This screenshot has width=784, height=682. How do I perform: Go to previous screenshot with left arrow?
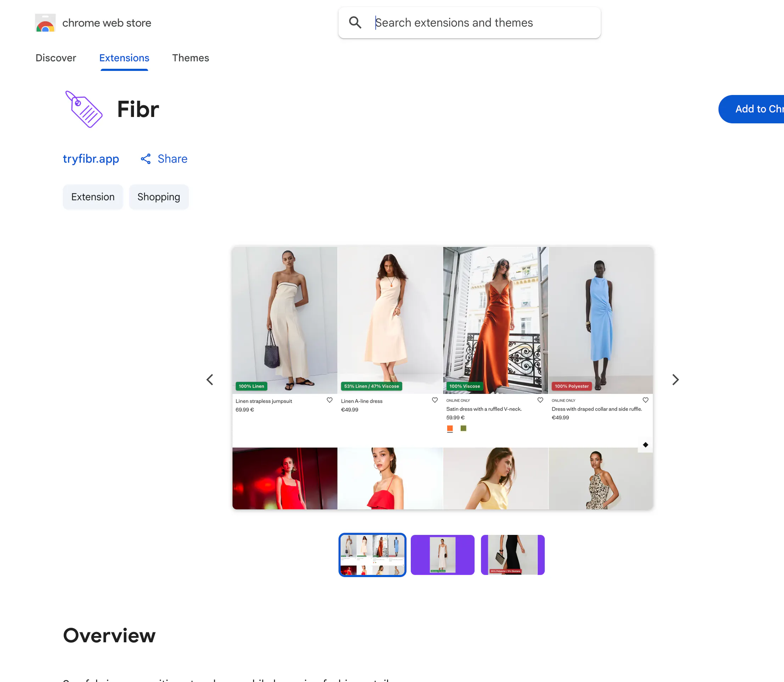(210, 379)
